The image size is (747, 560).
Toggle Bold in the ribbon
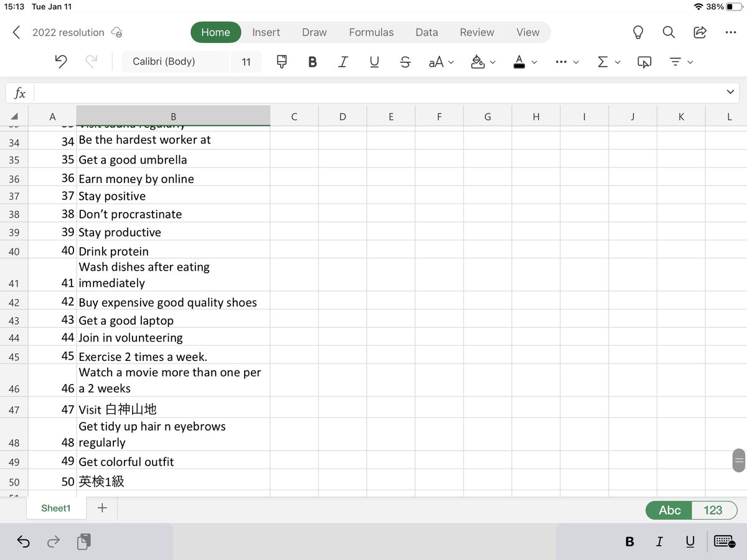coord(312,62)
